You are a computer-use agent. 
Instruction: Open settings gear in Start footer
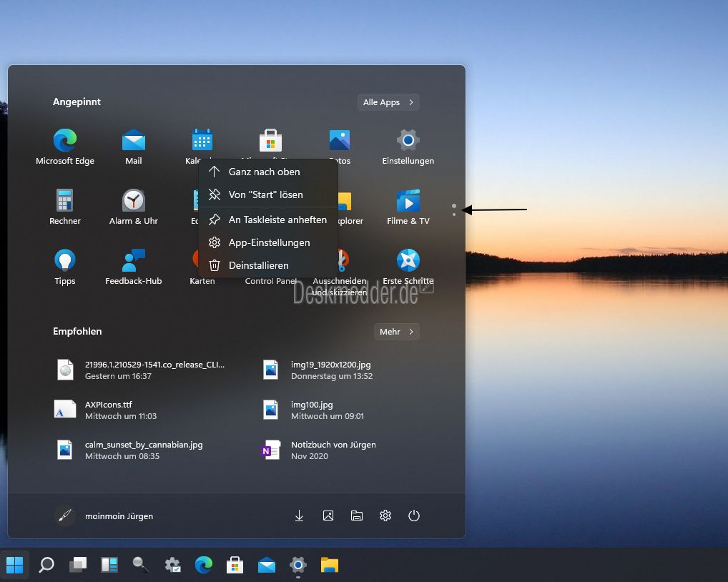pos(385,516)
